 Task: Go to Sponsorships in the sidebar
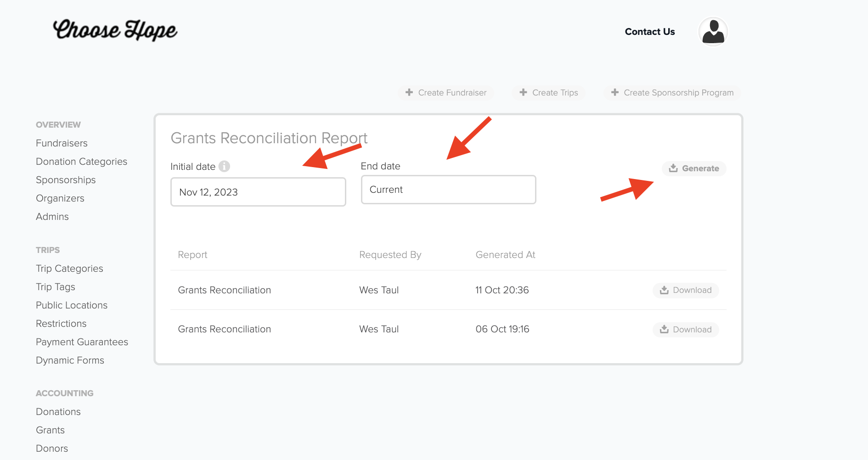[x=66, y=180]
